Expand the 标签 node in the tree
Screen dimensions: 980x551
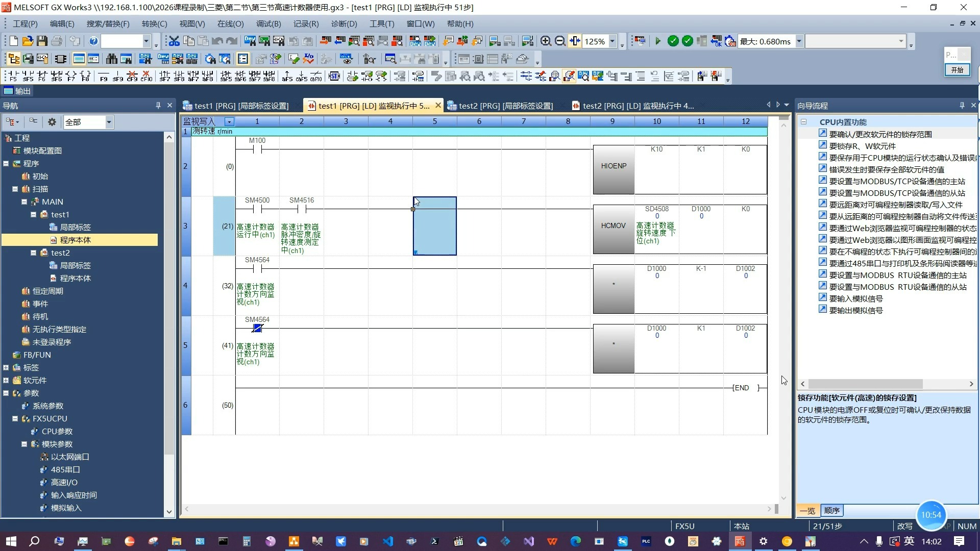click(x=6, y=367)
